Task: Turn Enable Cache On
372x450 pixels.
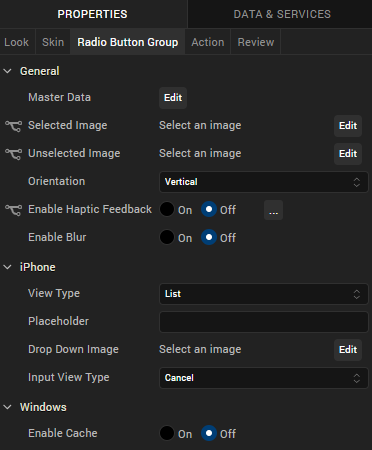Action: coord(167,433)
